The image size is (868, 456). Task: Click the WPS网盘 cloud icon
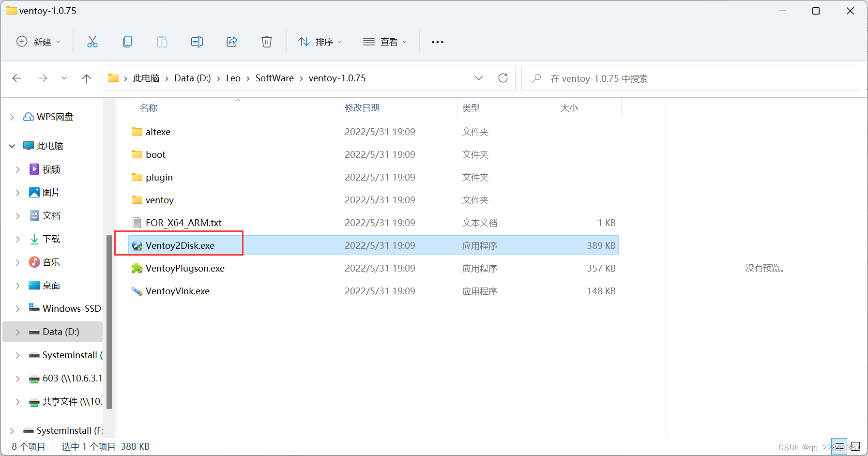tap(29, 117)
